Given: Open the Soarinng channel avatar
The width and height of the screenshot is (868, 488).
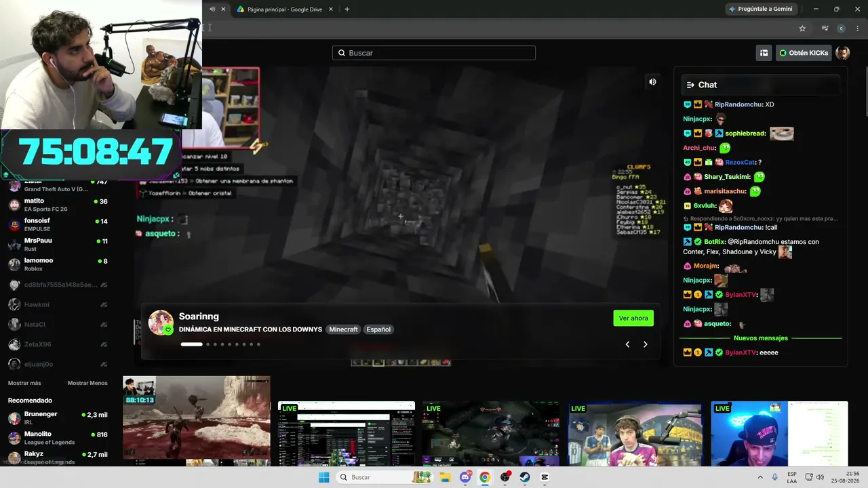Looking at the screenshot, I should (x=161, y=323).
